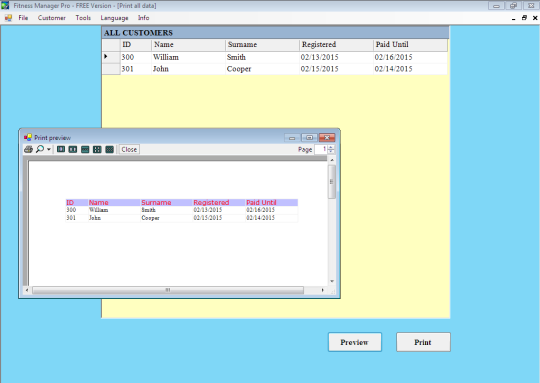The height and width of the screenshot is (383, 540).
Task: Click the scroll up arrow in Print preview
Action: pyautogui.click(x=332, y=160)
